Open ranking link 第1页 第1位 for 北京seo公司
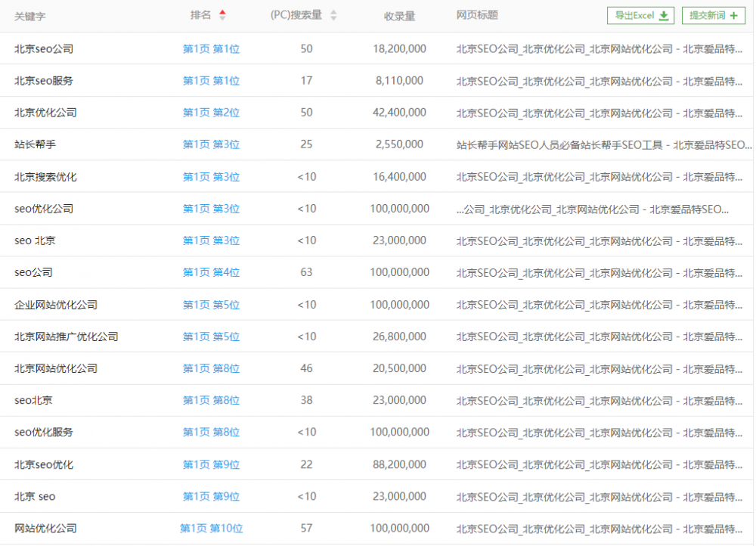This screenshot has height=546, width=756. click(212, 48)
